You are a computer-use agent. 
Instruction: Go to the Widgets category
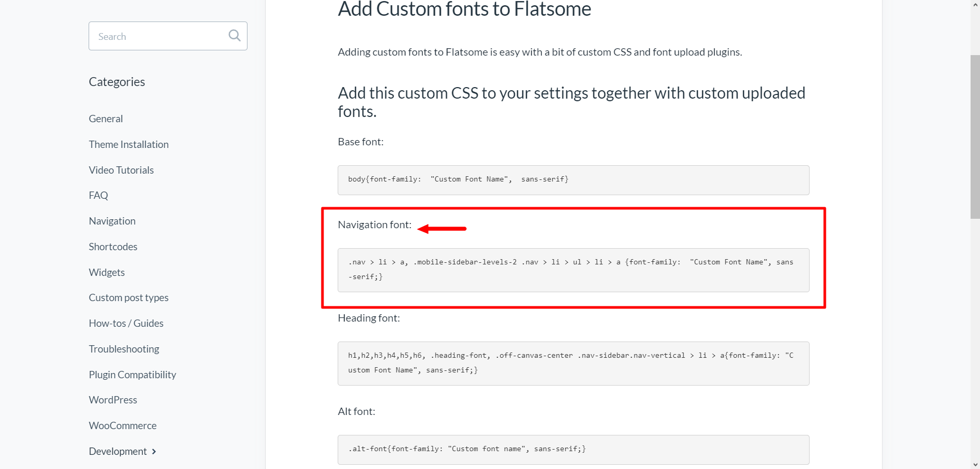click(x=107, y=272)
